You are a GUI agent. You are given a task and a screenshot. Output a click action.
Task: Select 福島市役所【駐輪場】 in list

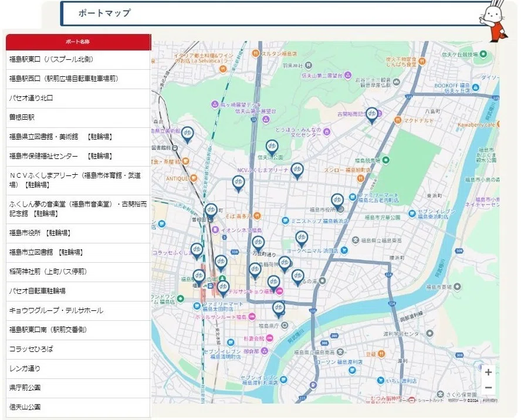[78, 233]
